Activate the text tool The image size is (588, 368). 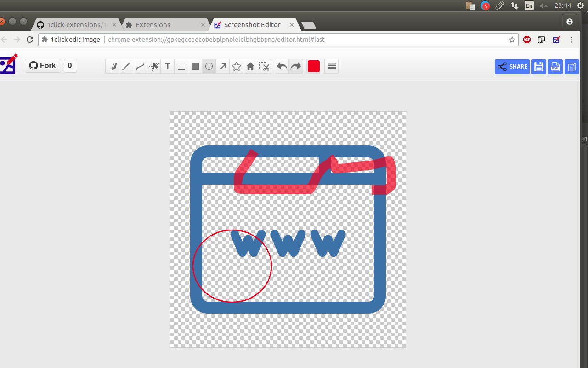pos(168,67)
